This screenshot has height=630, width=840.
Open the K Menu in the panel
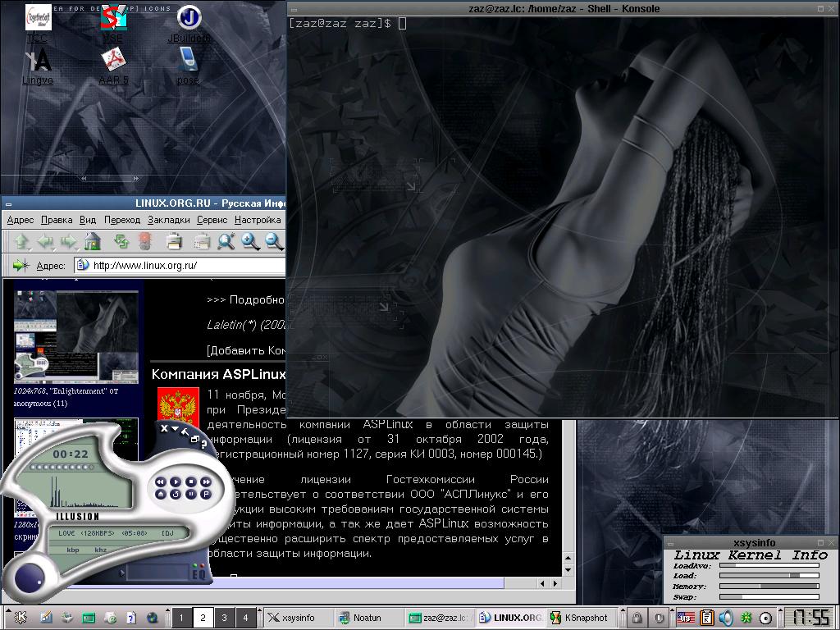click(x=21, y=617)
